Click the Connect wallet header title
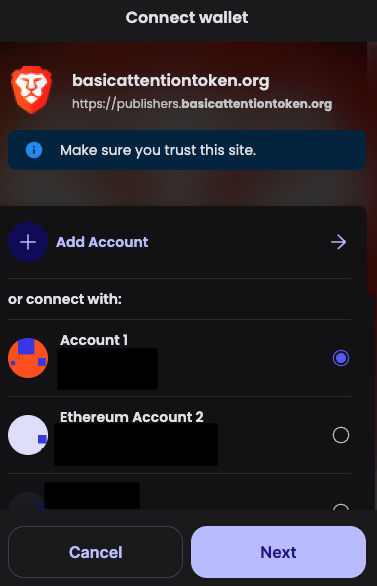Image resolution: width=377 pixels, height=586 pixels. (x=187, y=18)
